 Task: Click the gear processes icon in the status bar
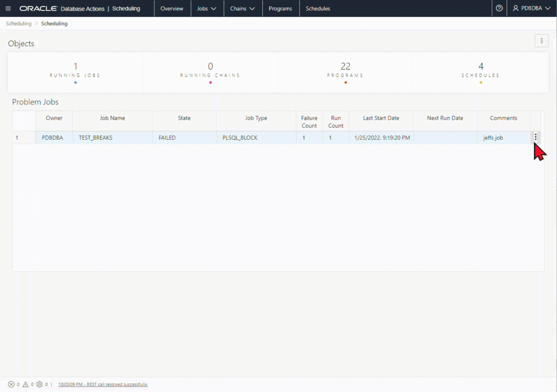[40, 384]
